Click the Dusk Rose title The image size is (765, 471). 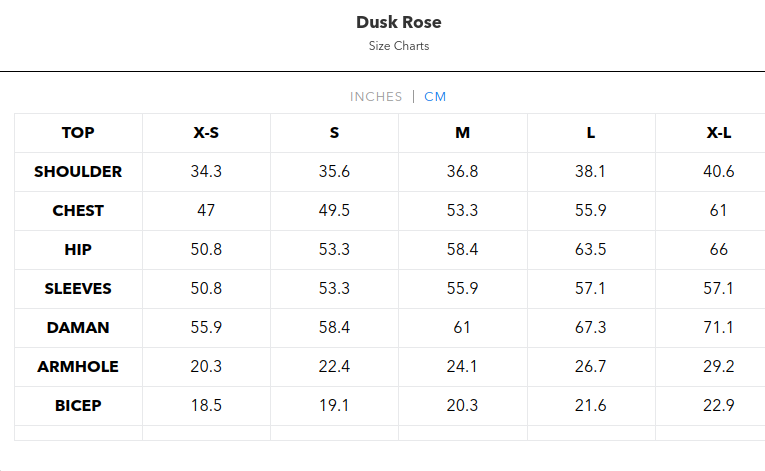pyautogui.click(x=398, y=22)
